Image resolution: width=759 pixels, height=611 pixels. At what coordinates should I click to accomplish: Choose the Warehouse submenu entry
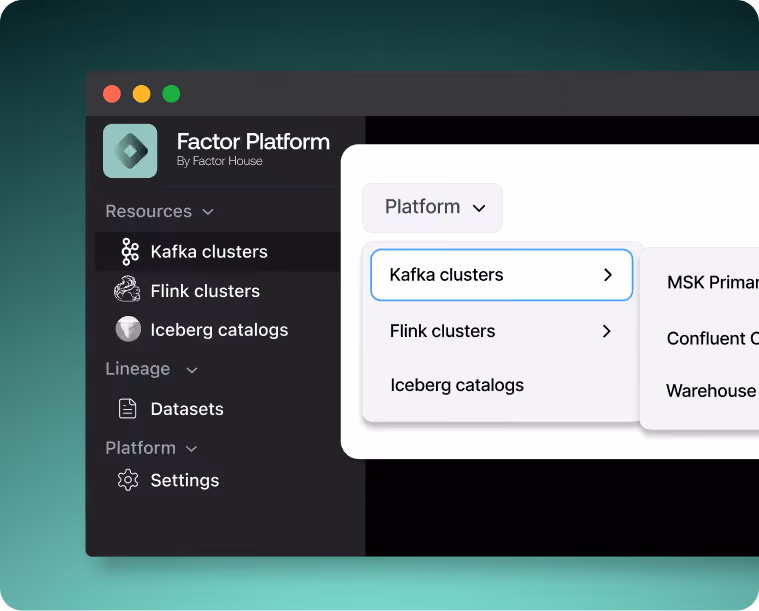click(x=712, y=390)
